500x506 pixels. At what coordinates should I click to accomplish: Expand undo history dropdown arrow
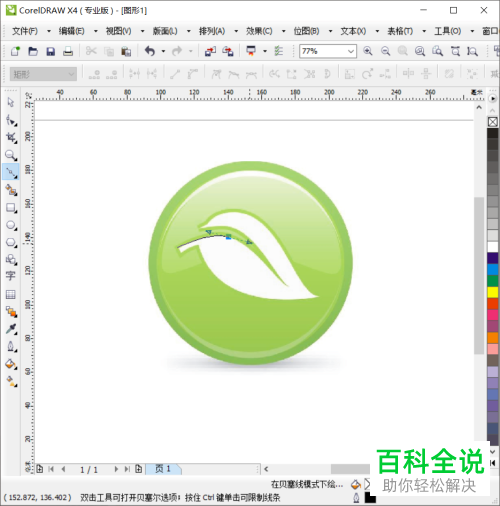pos(163,51)
